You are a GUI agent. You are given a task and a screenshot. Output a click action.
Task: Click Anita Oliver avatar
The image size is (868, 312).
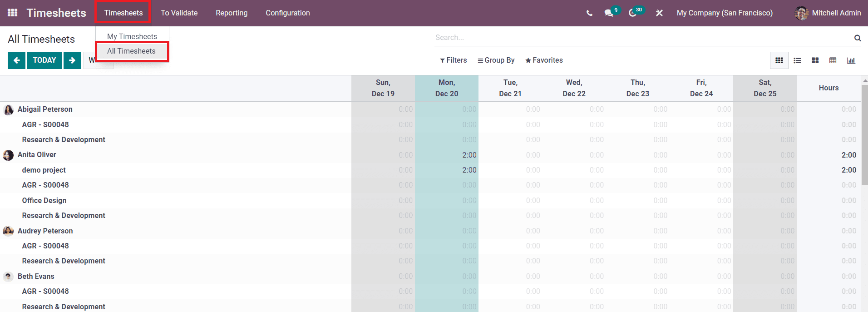pyautogui.click(x=9, y=155)
